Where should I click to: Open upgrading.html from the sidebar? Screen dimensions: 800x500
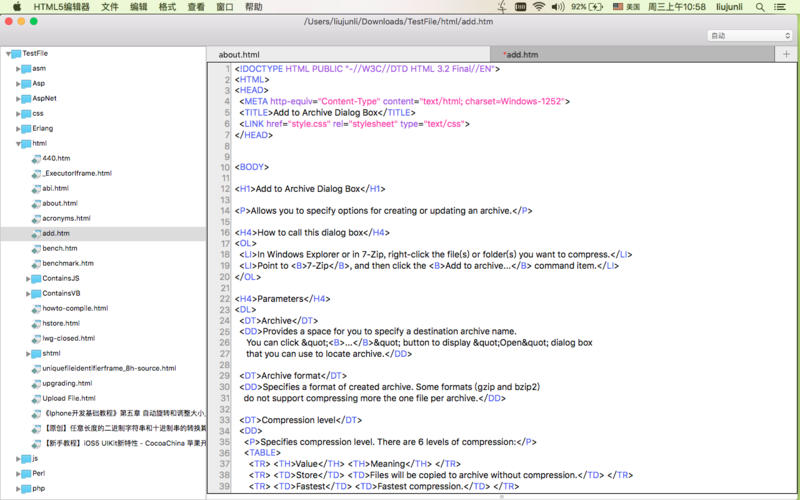[66, 383]
